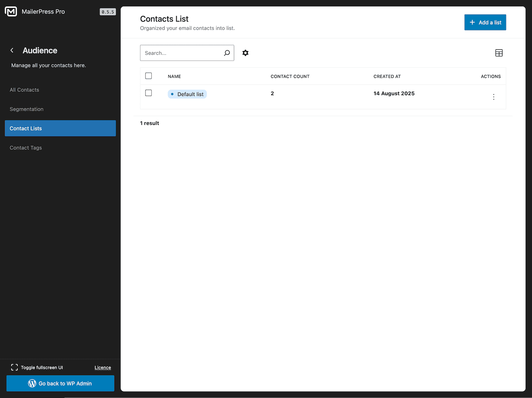The image size is (532, 398).
Task: Open All Contacts in sidebar
Action: (24, 90)
